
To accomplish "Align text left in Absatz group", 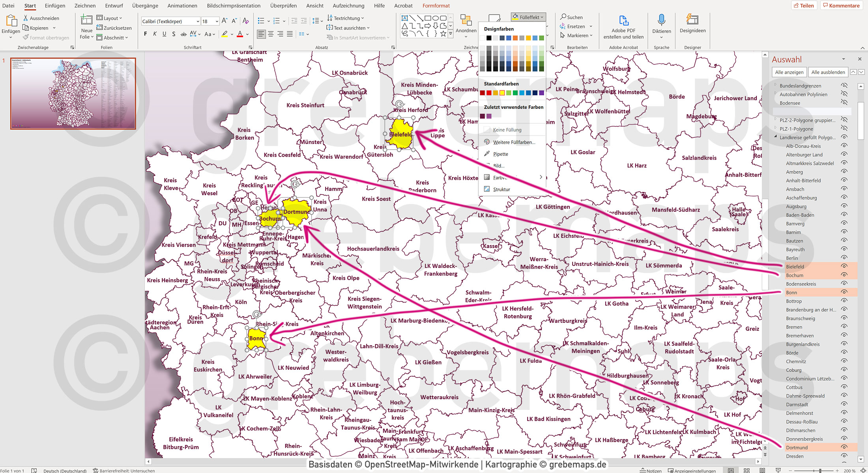I will tap(261, 34).
